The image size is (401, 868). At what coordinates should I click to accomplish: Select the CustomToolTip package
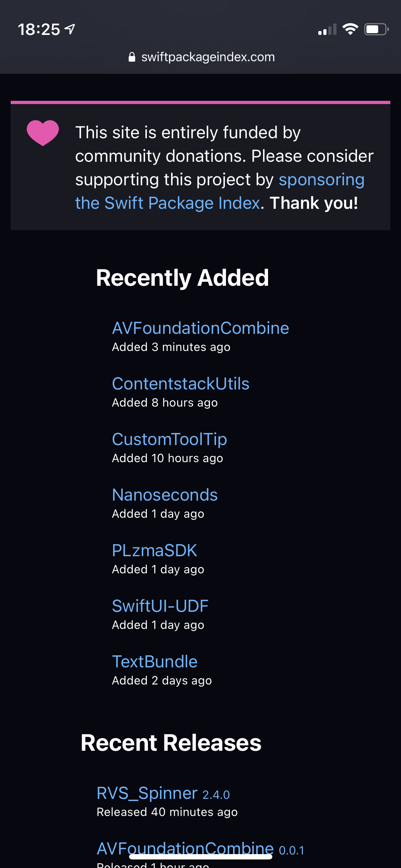pos(169,439)
